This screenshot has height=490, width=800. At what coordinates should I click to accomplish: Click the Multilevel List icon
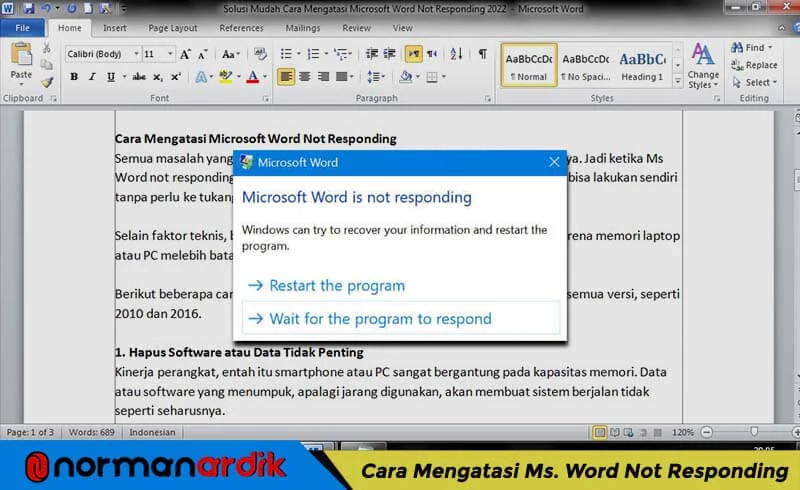point(341,54)
